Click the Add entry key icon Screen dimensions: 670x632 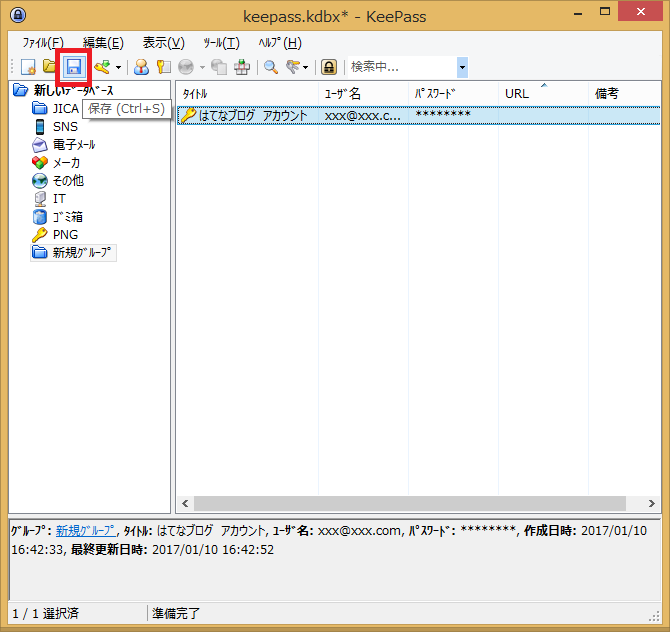coord(103,67)
